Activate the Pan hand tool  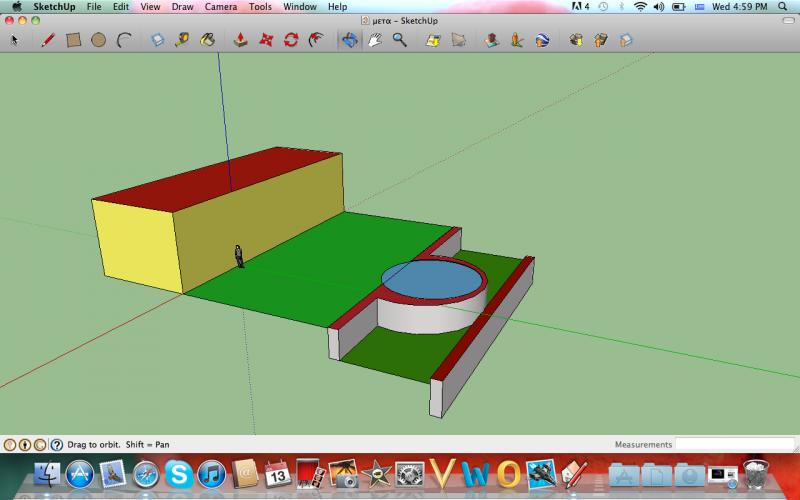375,40
